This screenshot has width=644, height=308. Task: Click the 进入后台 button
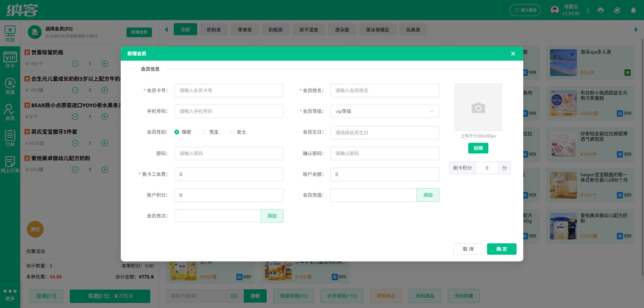click(525, 10)
